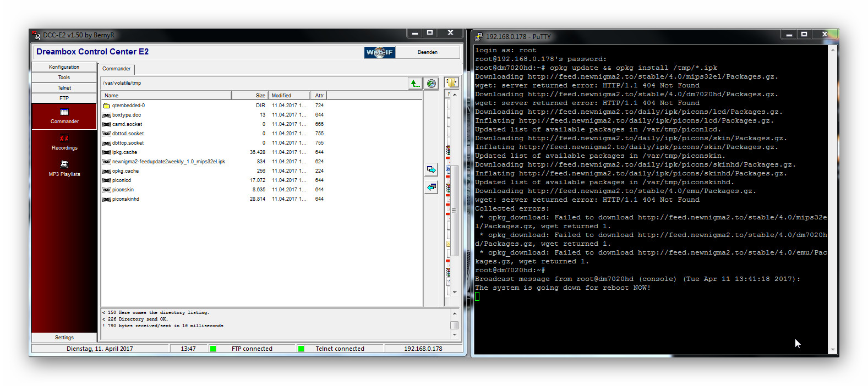Expand the Telnet section
This screenshot has width=868, height=386.
[x=64, y=88]
